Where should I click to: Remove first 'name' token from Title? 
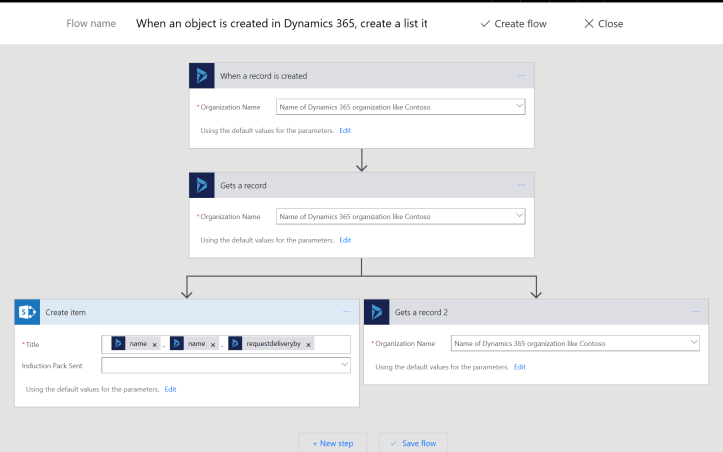tap(154, 345)
